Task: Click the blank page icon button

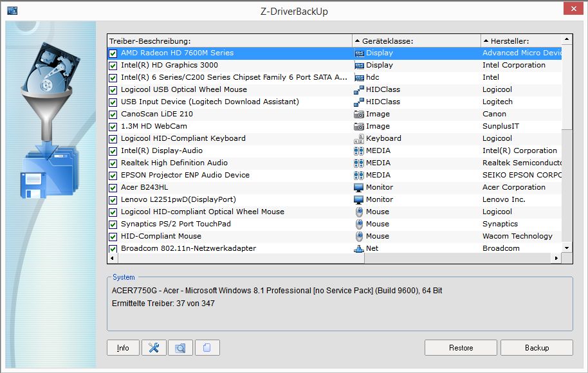Action: click(x=207, y=347)
